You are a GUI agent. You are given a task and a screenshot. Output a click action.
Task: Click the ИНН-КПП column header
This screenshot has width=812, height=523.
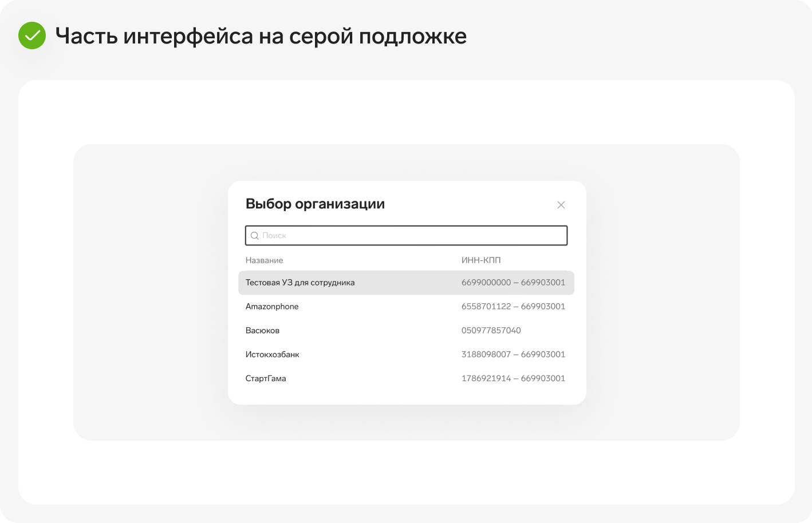481,260
